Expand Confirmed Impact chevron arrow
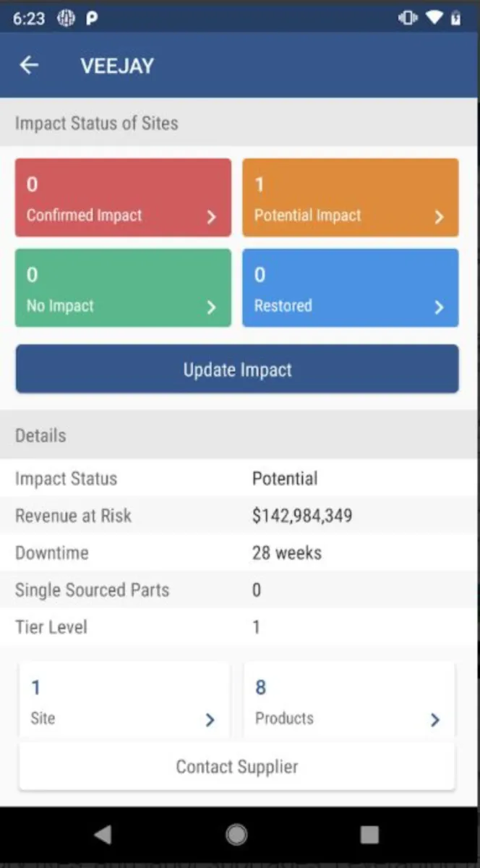480x868 pixels. point(211,216)
